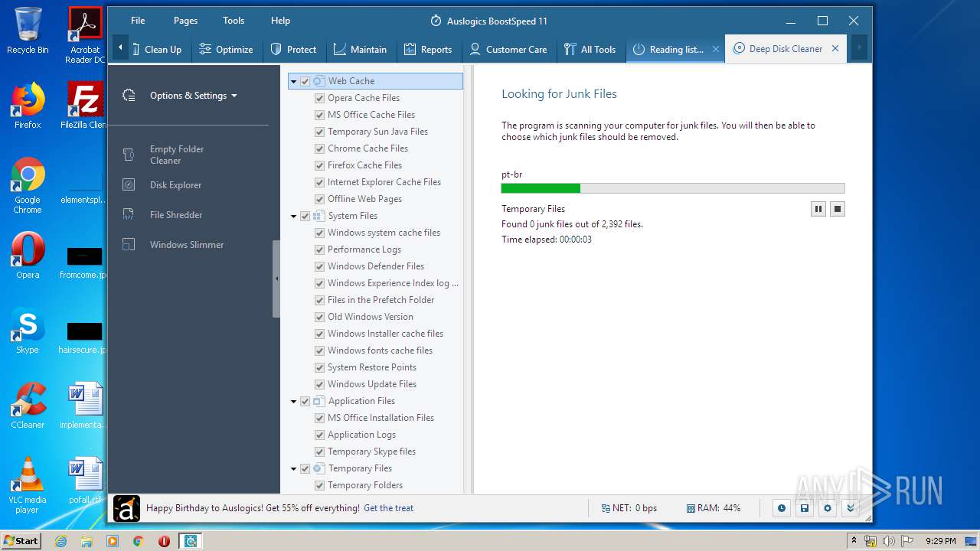Viewport: 980px width, 551px height.
Task: Show hidden icons in system tray
Action: [x=854, y=541]
